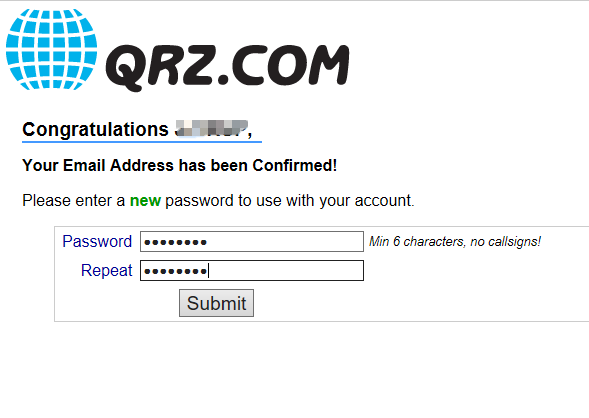Click the blue Password field label
This screenshot has width=589, height=418.
97,241
